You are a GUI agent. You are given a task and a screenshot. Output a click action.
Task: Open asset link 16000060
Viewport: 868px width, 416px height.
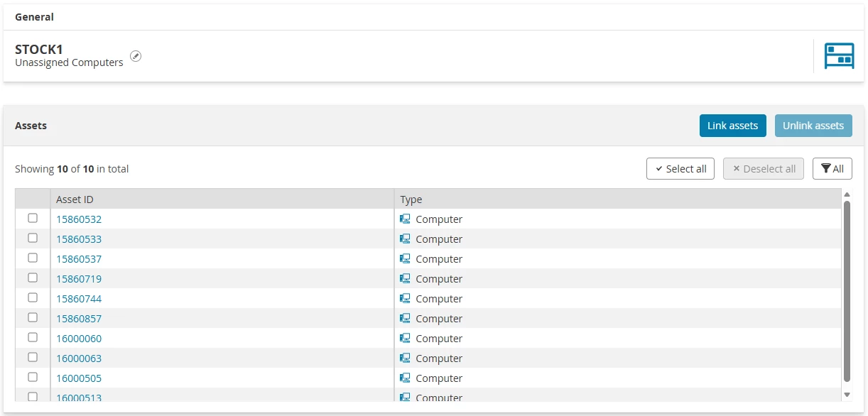tap(79, 339)
